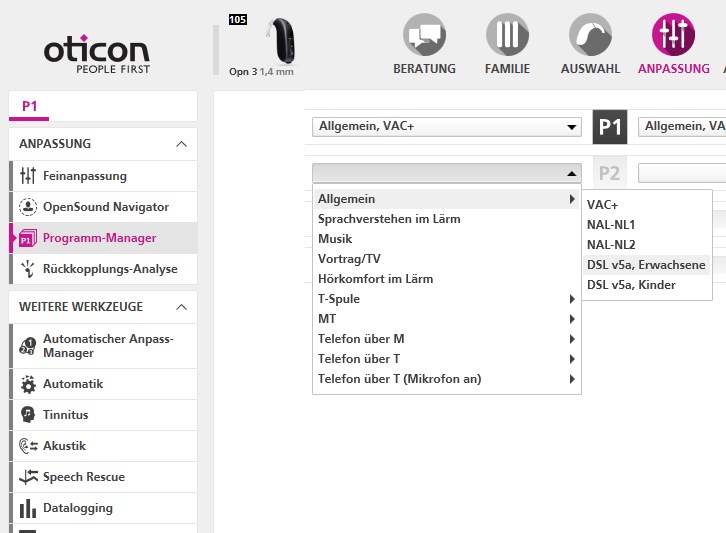This screenshot has height=533, width=726.
Task: Choose DSL v5a, Kinder rationale
Action: (647, 285)
